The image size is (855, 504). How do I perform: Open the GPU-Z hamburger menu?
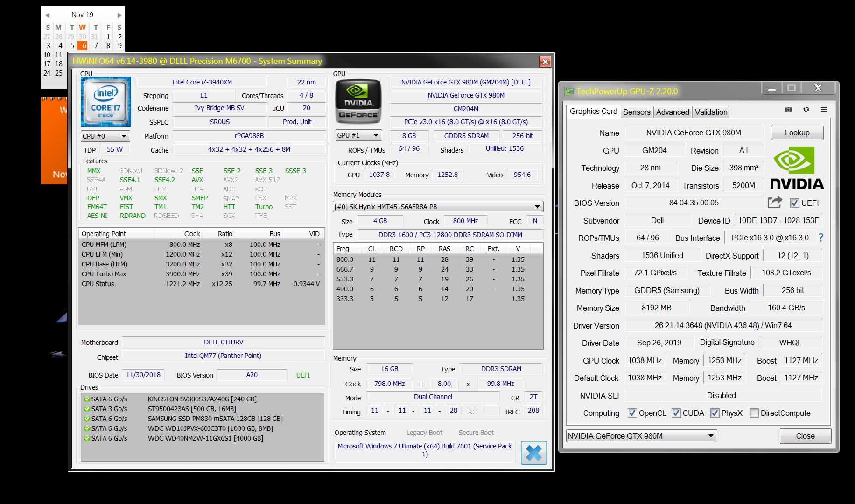(824, 109)
